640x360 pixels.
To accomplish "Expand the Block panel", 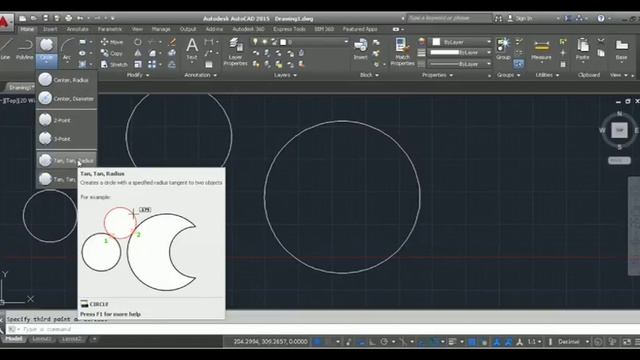I will point(369,75).
